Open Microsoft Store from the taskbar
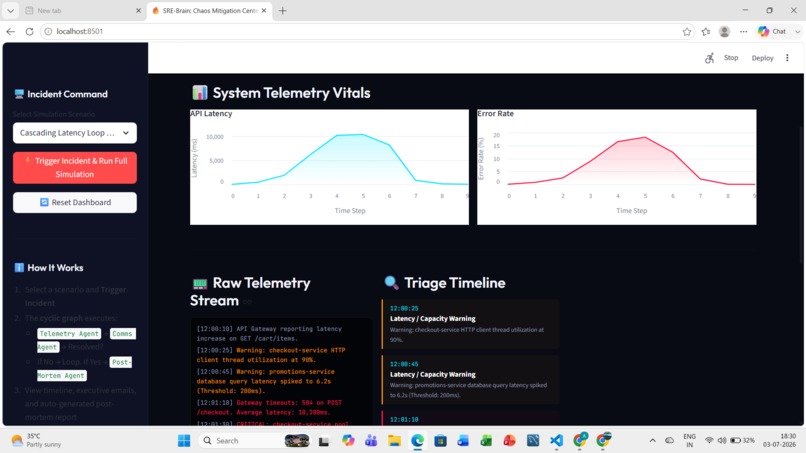Screen dimensions: 806x453 click(441, 441)
